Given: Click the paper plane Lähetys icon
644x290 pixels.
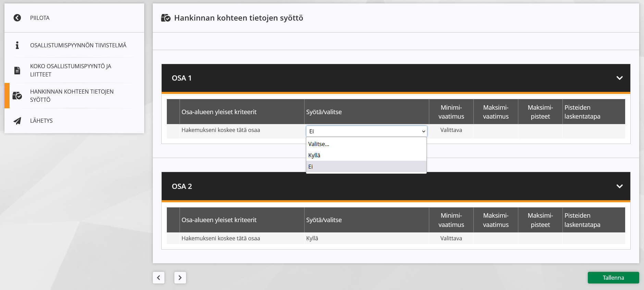Looking at the screenshot, I should click(x=17, y=121).
